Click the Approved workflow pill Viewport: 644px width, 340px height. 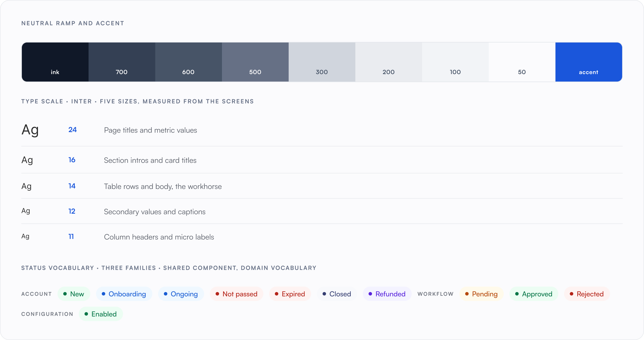(x=534, y=294)
